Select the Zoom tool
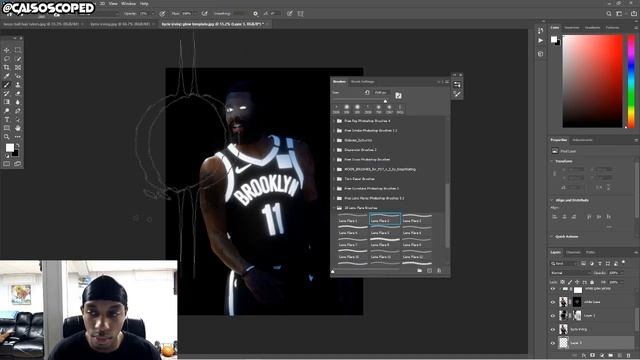The image size is (640, 360). pos(7,137)
